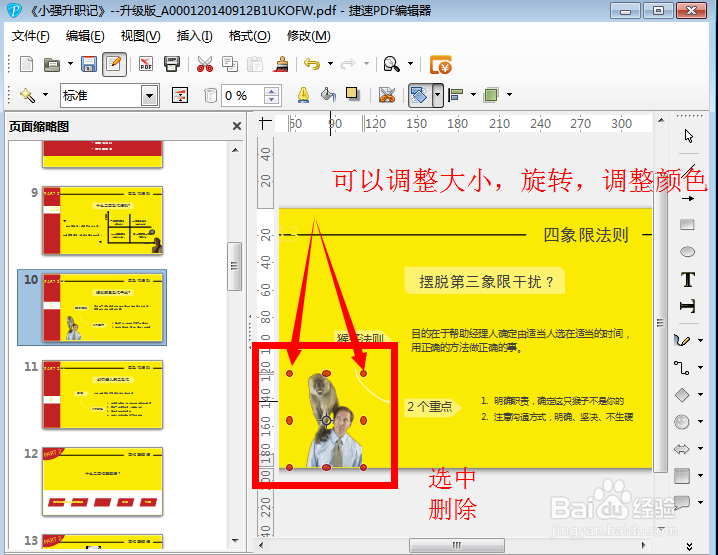Click the magic wand tool icon
718x555 pixels.
coord(27,95)
